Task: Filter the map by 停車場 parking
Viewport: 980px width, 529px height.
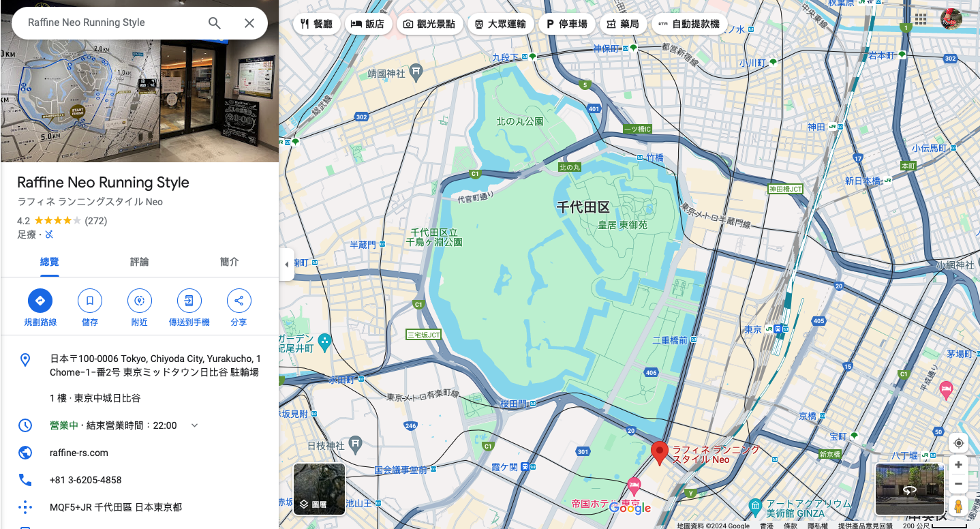Action: click(x=566, y=24)
